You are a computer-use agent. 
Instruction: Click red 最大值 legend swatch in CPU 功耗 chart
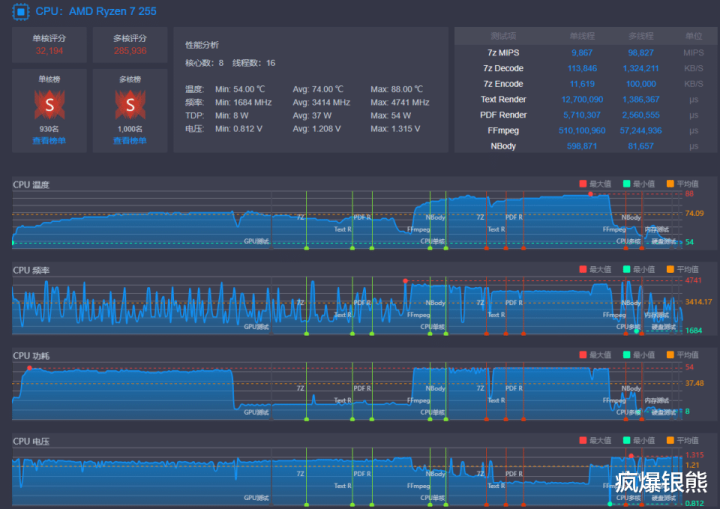coord(583,355)
